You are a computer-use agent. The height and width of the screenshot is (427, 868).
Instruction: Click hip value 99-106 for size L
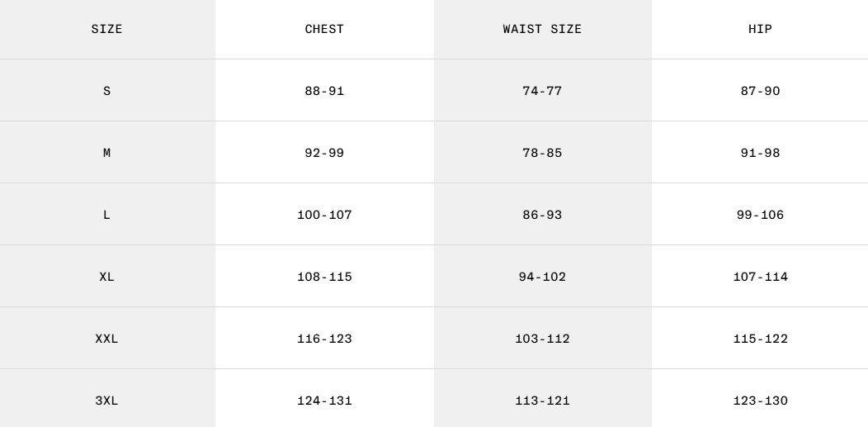tap(760, 215)
